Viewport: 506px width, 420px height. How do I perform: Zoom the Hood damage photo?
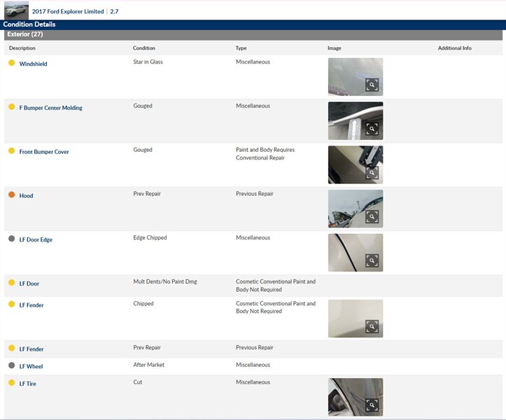(372, 217)
